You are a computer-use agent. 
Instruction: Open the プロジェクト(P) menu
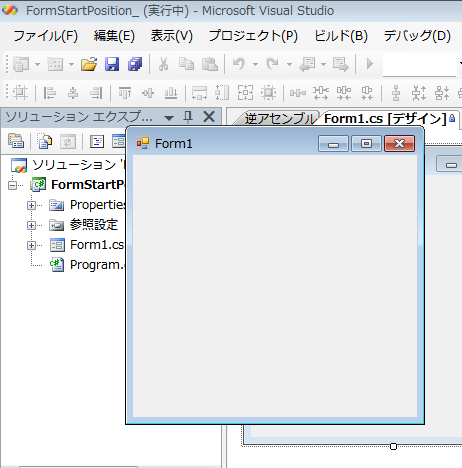253,36
